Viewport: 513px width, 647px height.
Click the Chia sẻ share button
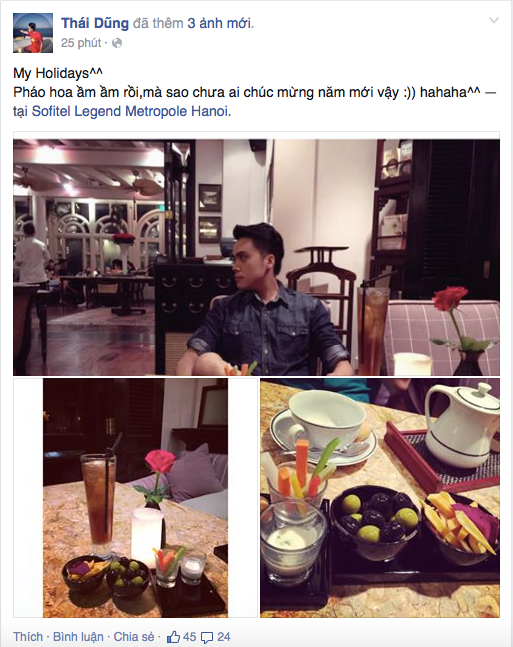click(x=134, y=637)
